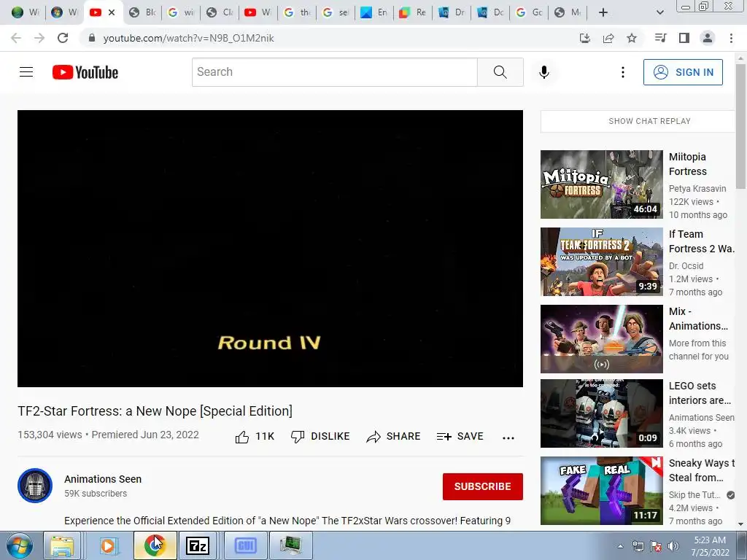Open the Windows Start menu
The image size is (747, 560).
pos(20,545)
